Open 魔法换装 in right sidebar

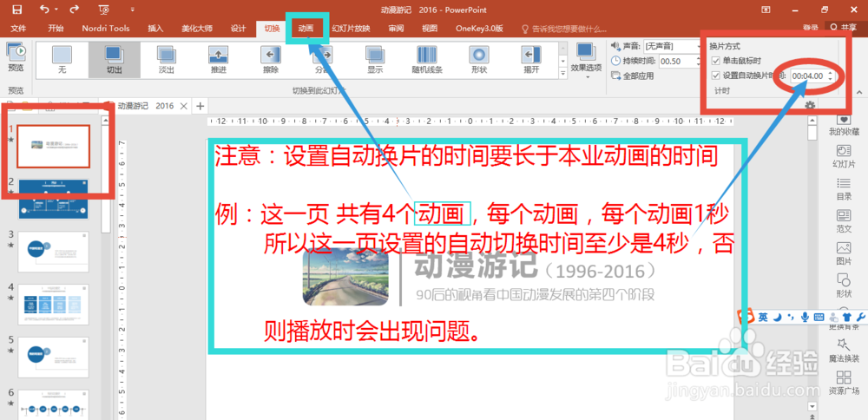coord(844,350)
